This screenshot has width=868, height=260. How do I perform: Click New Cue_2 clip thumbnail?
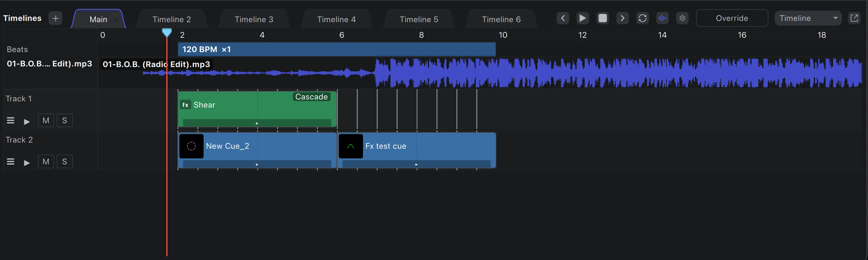191,146
